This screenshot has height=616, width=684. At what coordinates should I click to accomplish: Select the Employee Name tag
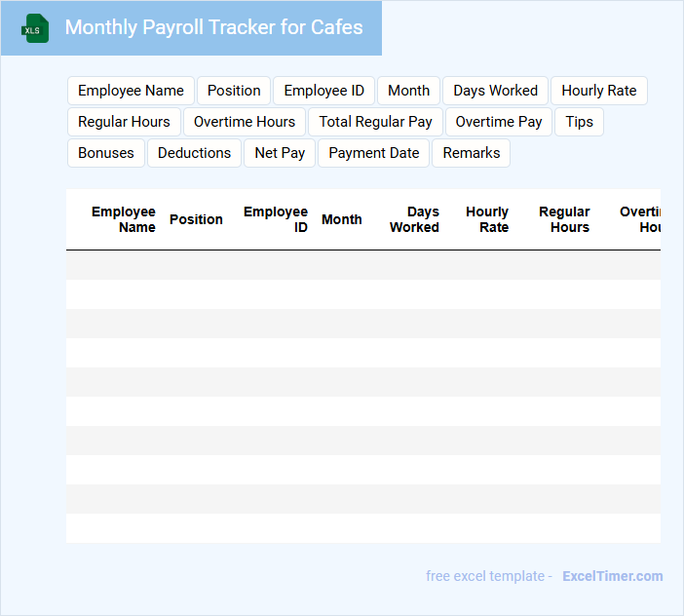click(x=131, y=91)
